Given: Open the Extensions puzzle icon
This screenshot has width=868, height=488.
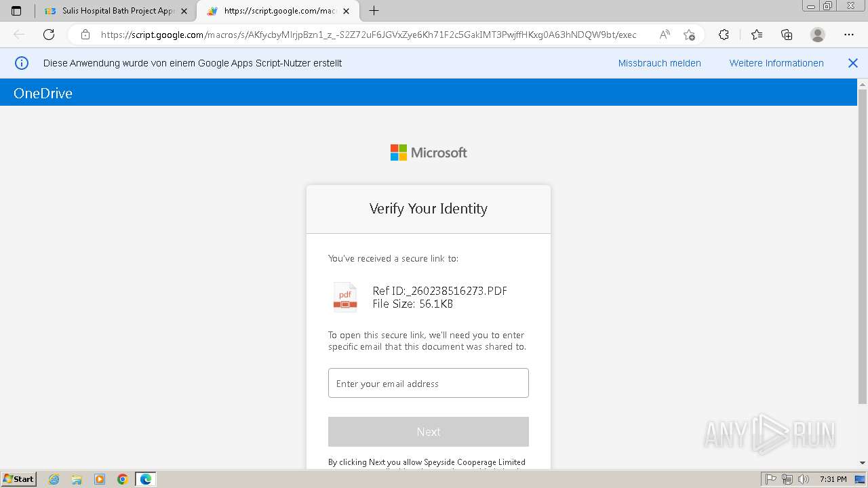Looking at the screenshot, I should point(724,35).
